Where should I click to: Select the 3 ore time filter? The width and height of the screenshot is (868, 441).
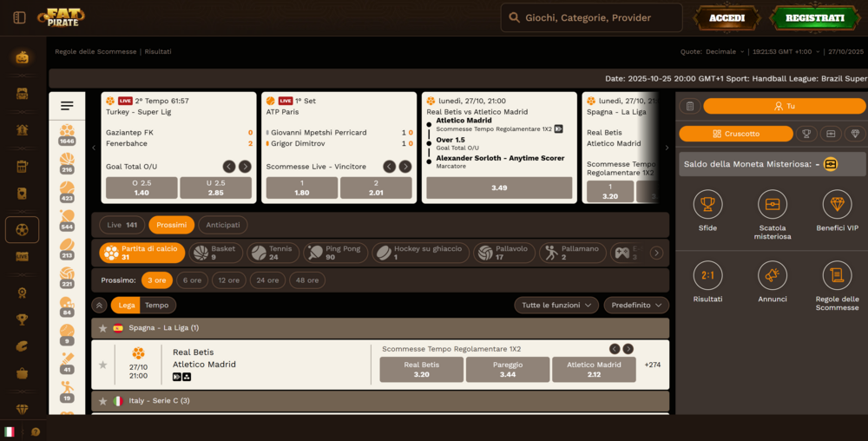(x=156, y=280)
